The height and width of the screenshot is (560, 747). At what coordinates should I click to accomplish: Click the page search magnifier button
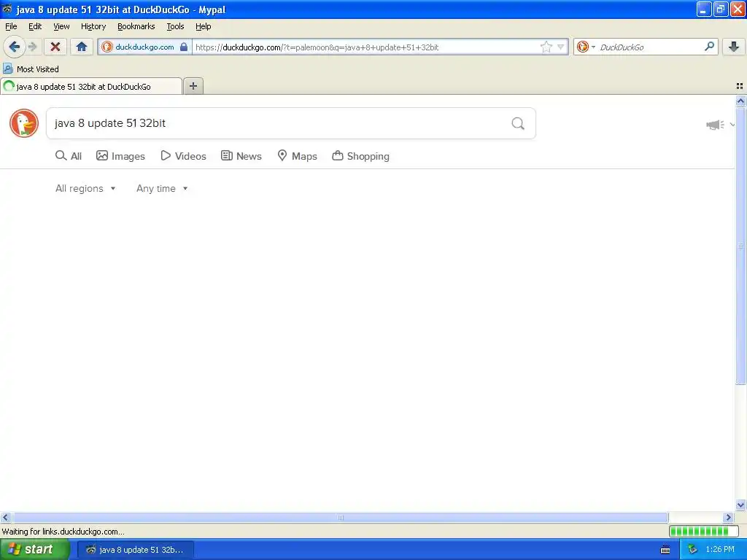pyautogui.click(x=518, y=123)
